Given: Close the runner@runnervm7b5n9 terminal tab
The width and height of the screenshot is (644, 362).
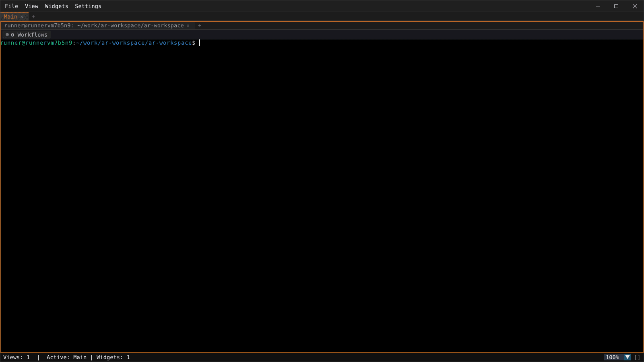Looking at the screenshot, I should (x=188, y=26).
